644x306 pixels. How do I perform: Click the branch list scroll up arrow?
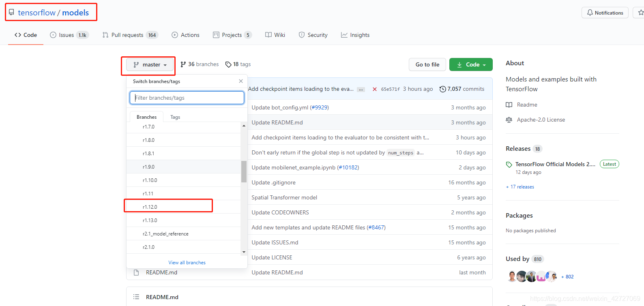tap(244, 126)
